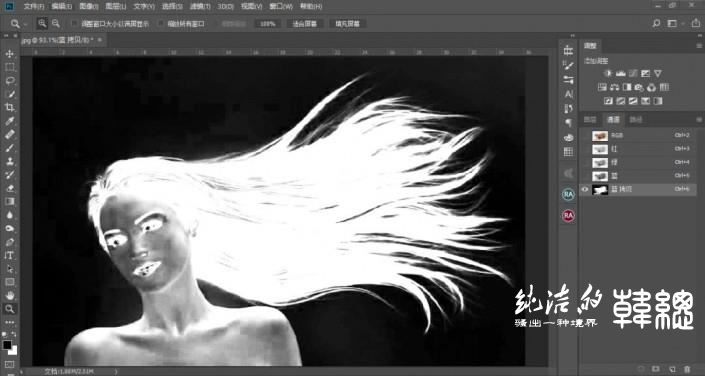This screenshot has height=376, width=705.
Task: Show the 红 (Red) channel visibility box
Action: (x=585, y=149)
